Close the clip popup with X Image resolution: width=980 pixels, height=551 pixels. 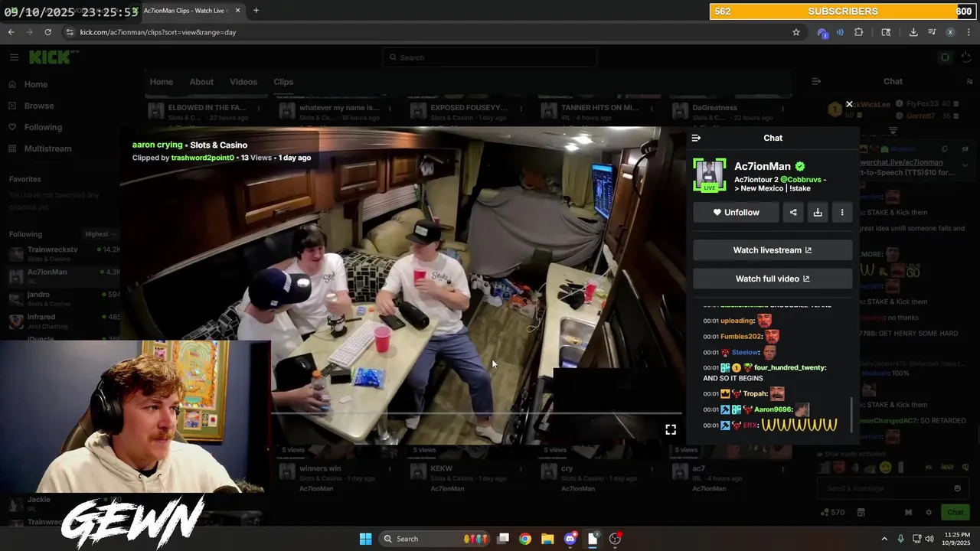[x=849, y=104]
